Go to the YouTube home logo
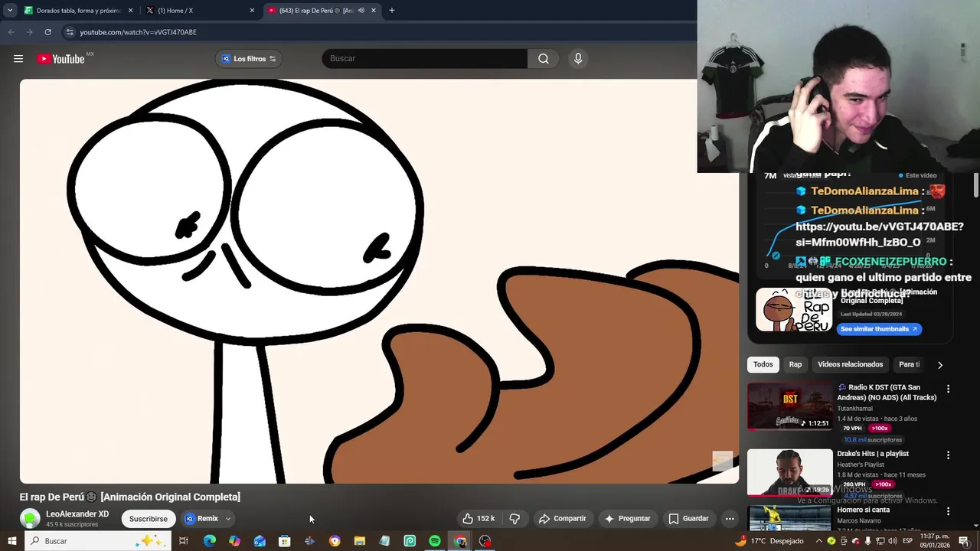The width and height of the screenshot is (980, 551). pyautogui.click(x=60, y=59)
